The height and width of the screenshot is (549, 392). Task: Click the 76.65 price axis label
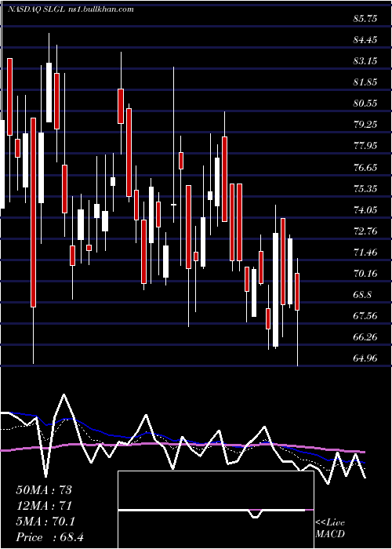(x=365, y=167)
